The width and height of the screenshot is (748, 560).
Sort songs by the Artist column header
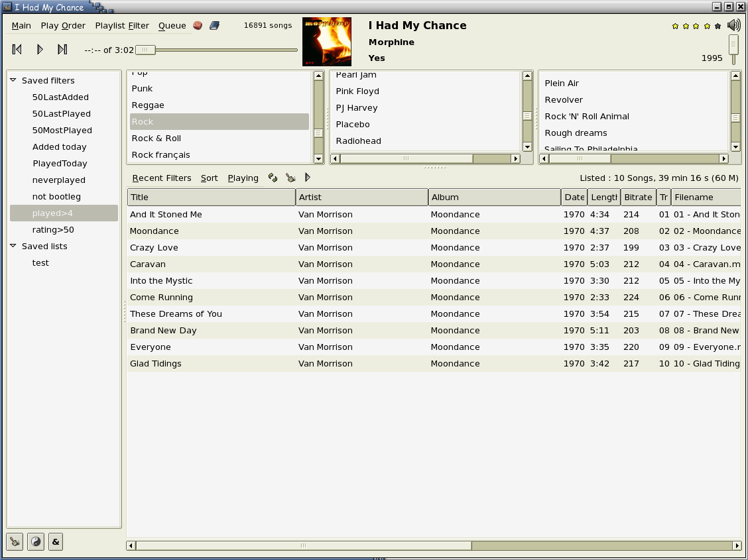[362, 197]
